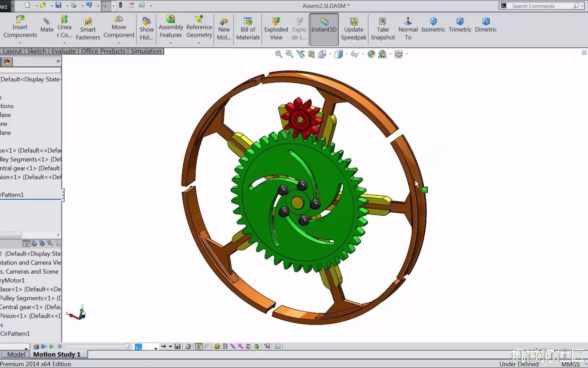Select the Insert Components tool
Viewport: 588px width, 368px height.
[x=19, y=27]
